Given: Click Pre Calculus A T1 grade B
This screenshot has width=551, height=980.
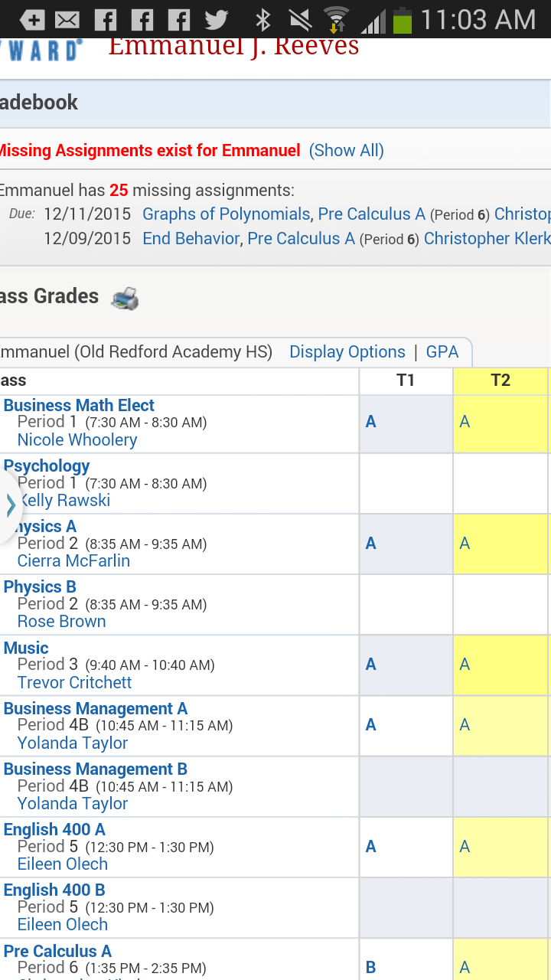Looking at the screenshot, I should (x=370, y=968).
